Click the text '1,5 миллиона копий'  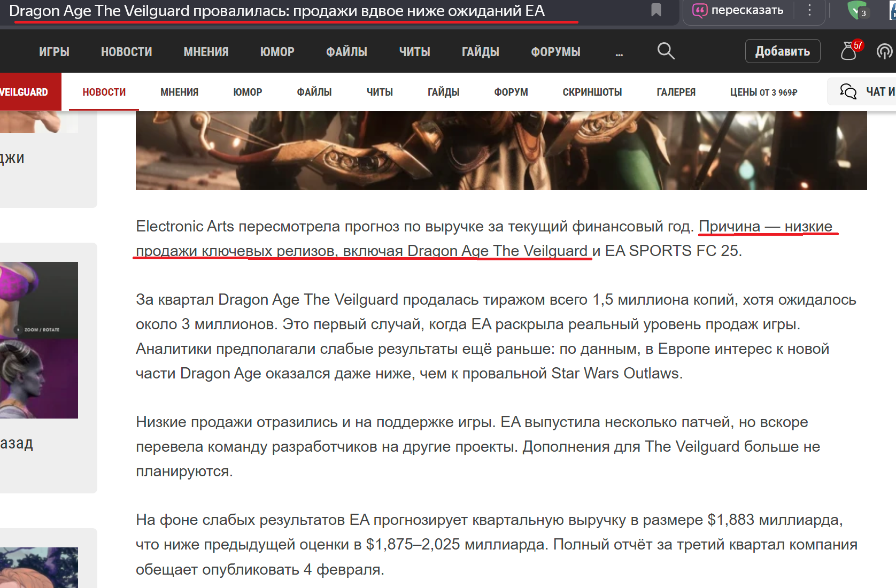click(665, 299)
